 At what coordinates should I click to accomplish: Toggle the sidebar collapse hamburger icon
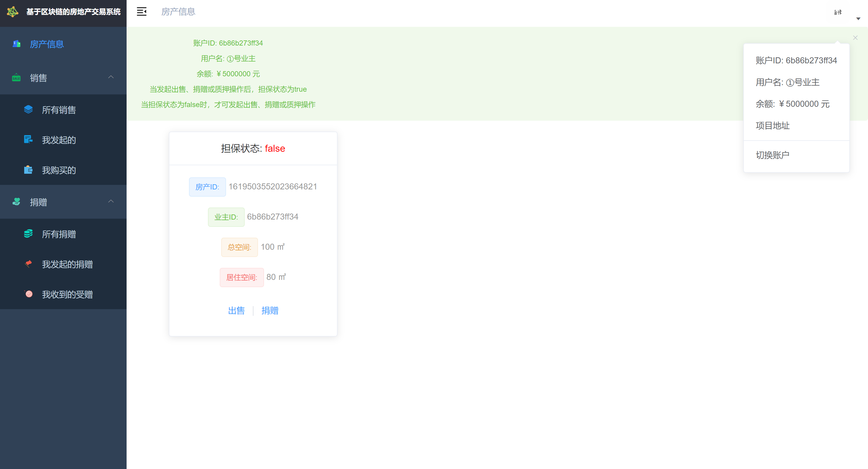pos(142,12)
